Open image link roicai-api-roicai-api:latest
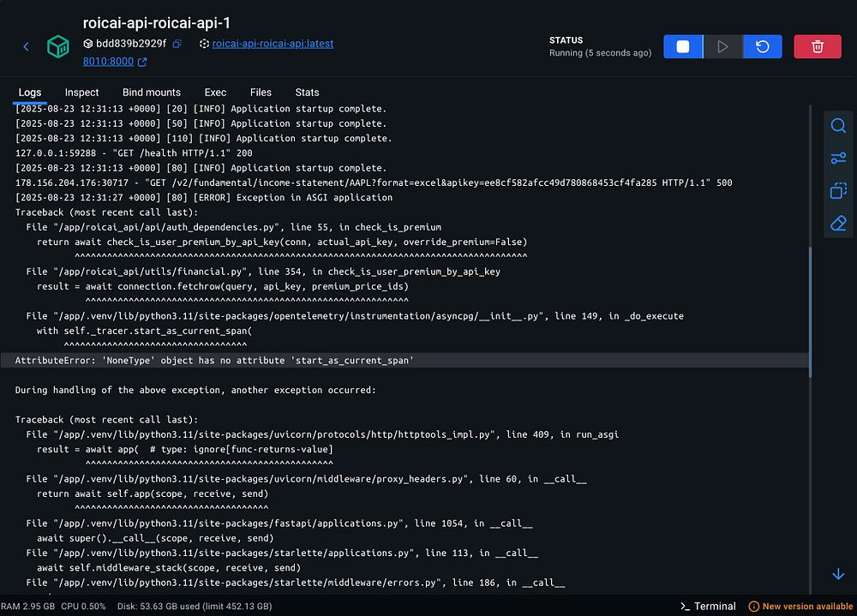This screenshot has height=616, width=857. coord(273,44)
